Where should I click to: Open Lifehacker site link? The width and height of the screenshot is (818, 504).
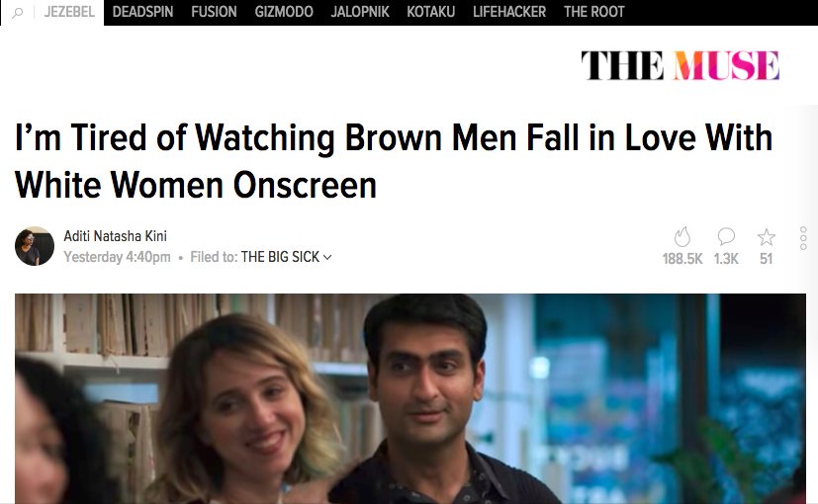click(509, 12)
